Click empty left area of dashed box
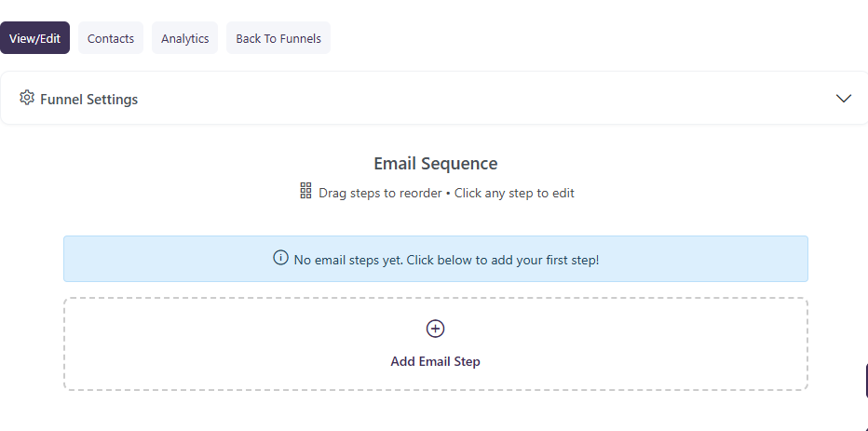This screenshot has height=431, width=868. click(186, 344)
